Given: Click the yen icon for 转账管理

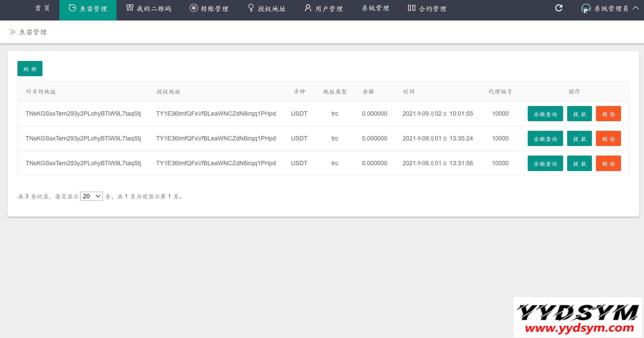Looking at the screenshot, I should point(194,8).
